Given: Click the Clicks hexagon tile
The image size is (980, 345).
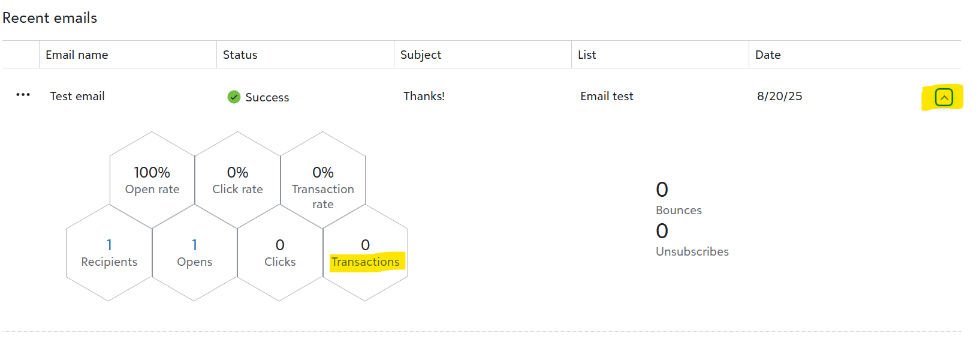Looking at the screenshot, I should click(280, 253).
